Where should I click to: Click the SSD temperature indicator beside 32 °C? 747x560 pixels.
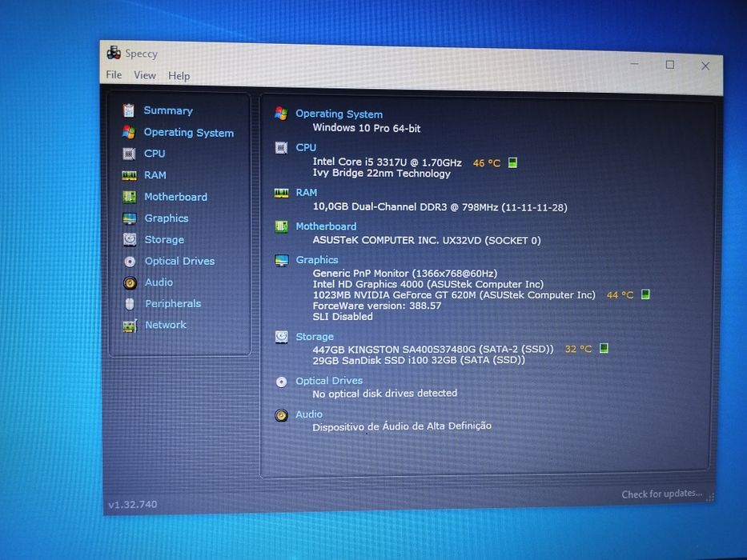[x=604, y=348]
